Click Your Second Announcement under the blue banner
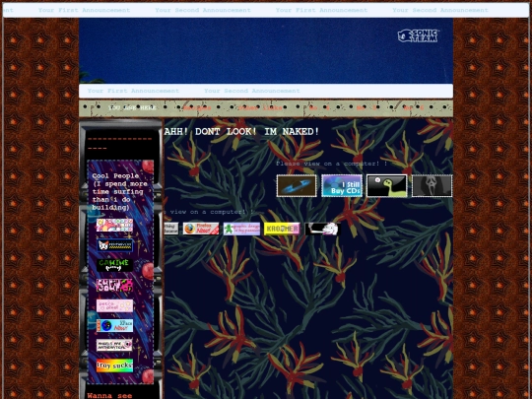 (x=252, y=91)
